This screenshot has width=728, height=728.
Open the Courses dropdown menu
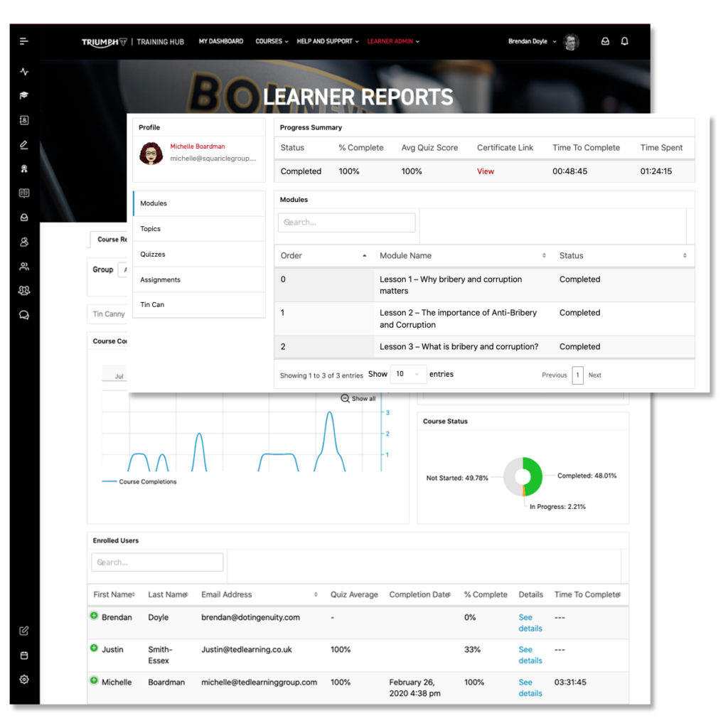(272, 41)
